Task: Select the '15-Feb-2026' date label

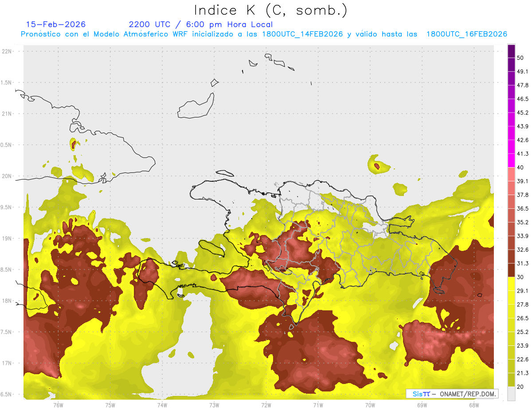Action: click(56, 24)
